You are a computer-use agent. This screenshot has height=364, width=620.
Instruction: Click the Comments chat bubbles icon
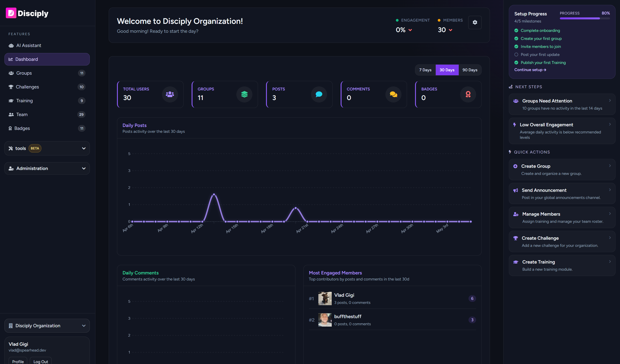pos(393,94)
